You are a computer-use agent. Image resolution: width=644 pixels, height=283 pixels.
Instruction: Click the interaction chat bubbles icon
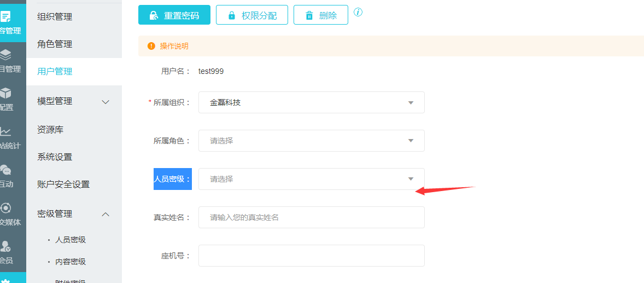point(5,170)
